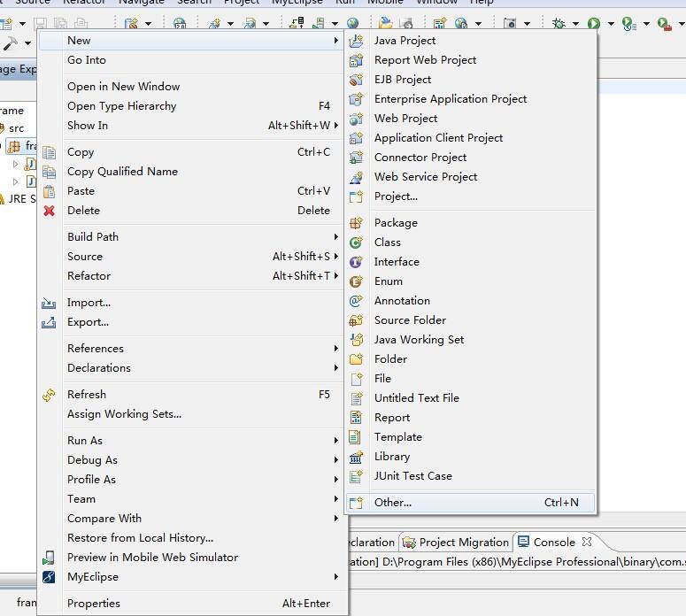This screenshot has width=686, height=616.
Task: Click the MyEclipse logo icon
Action: tap(49, 577)
